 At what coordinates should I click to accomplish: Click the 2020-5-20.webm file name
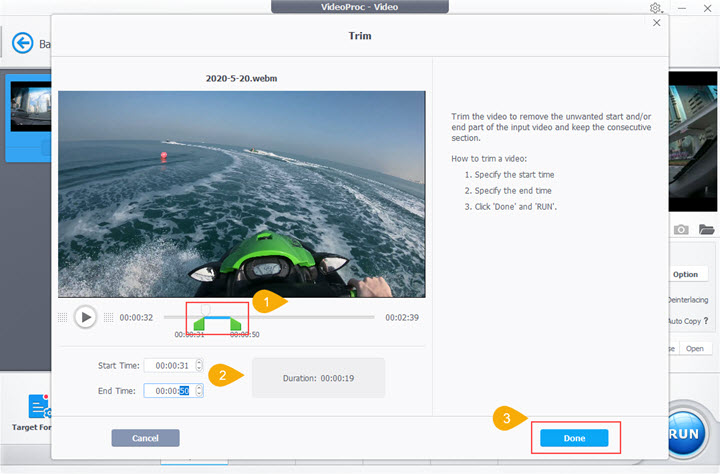coord(242,79)
